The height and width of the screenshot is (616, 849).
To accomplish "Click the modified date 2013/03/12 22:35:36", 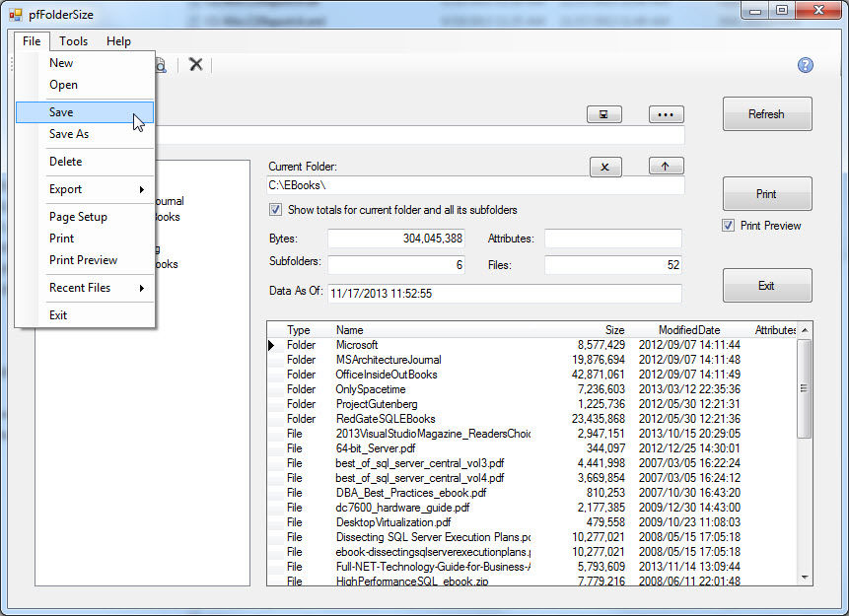I will [x=689, y=389].
